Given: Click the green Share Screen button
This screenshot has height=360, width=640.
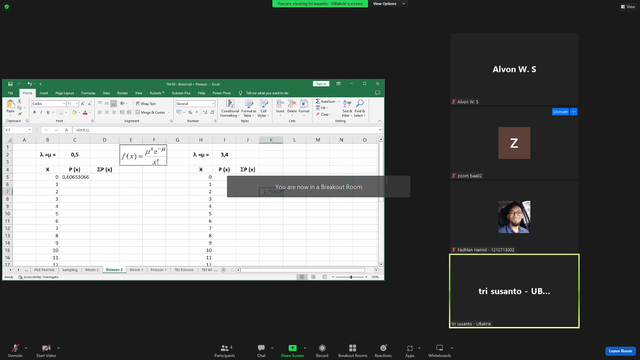Looking at the screenshot, I should (292, 351).
